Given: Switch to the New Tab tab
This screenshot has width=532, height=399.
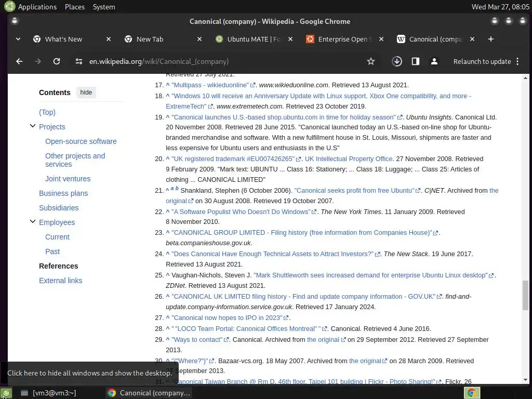Looking at the screenshot, I should coord(150,39).
